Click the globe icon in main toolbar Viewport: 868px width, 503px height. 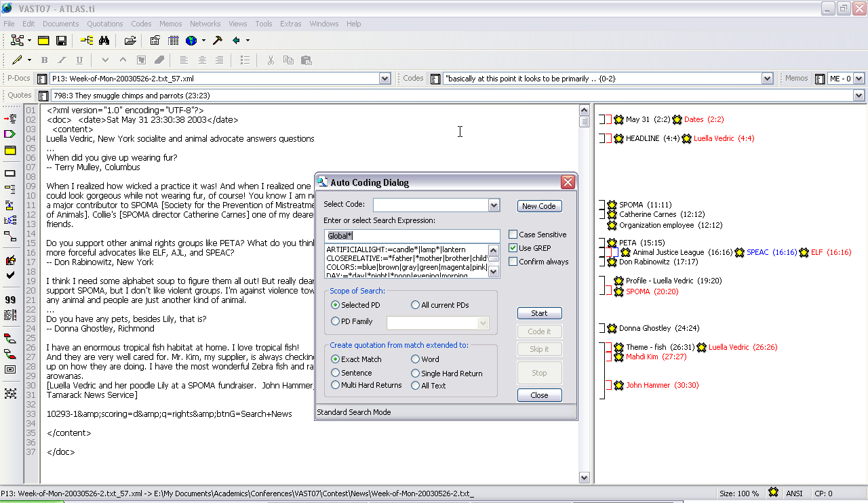(191, 41)
